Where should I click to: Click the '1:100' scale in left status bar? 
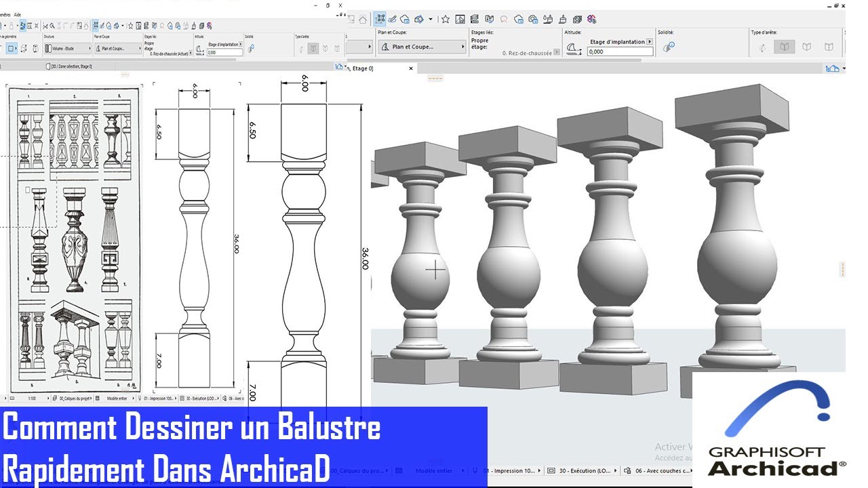pyautogui.click(x=32, y=399)
